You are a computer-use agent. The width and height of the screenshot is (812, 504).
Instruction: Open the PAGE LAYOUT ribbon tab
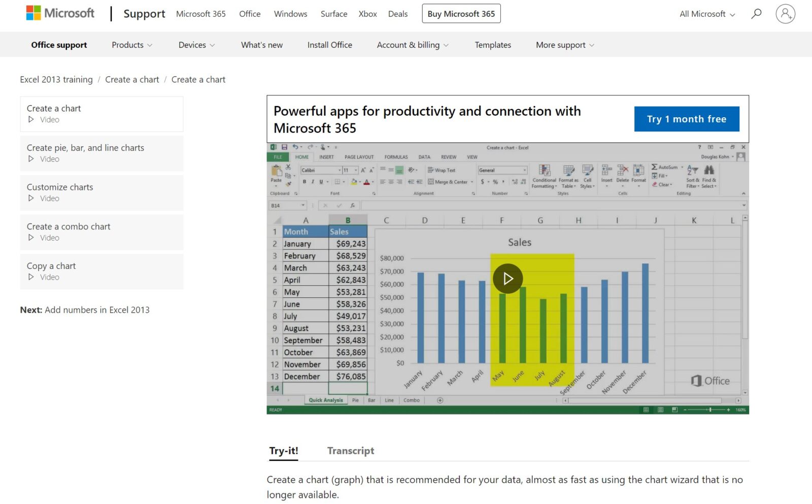359,157
